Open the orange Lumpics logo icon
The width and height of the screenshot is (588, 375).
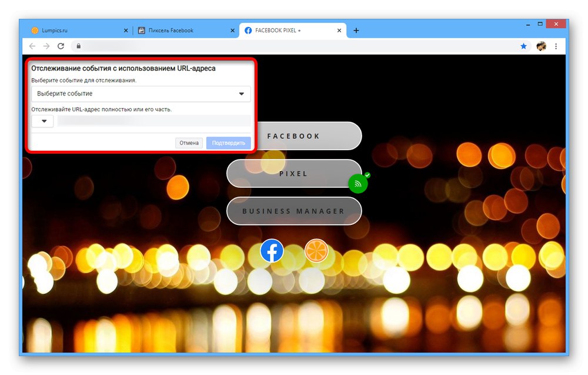316,251
